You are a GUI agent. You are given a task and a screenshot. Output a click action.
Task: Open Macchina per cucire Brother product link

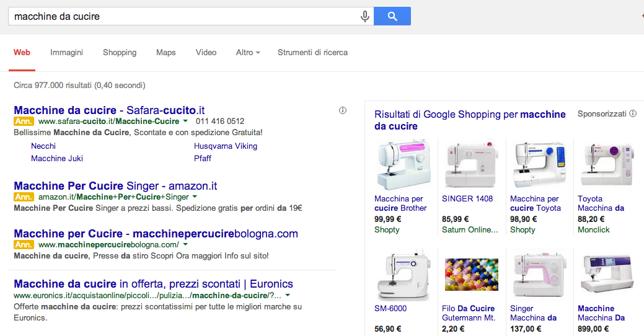pos(400,203)
